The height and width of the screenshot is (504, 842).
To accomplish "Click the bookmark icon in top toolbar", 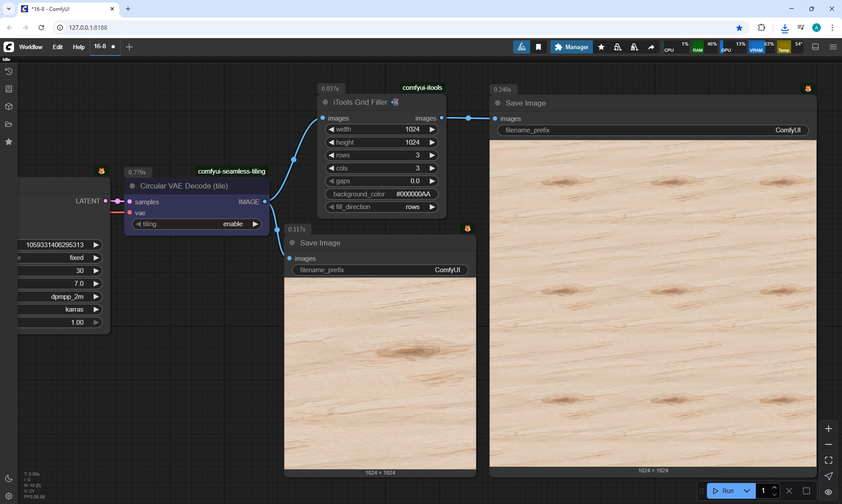I will click(x=539, y=47).
